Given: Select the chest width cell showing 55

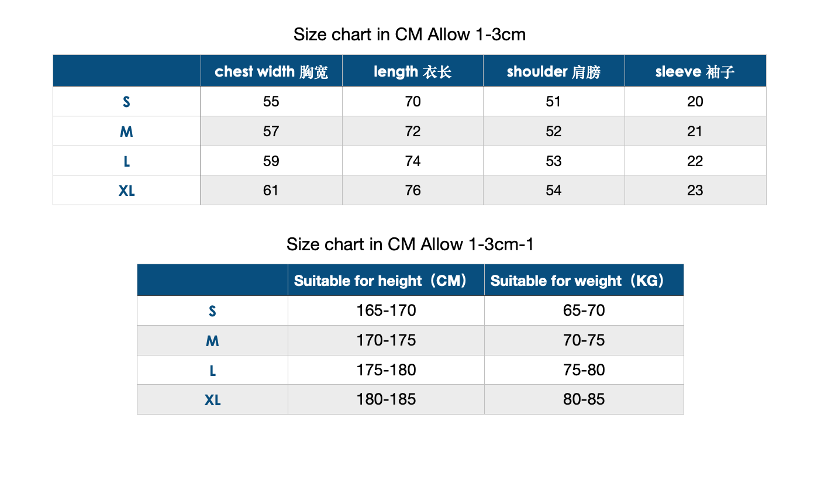Looking at the screenshot, I should pos(271,102).
